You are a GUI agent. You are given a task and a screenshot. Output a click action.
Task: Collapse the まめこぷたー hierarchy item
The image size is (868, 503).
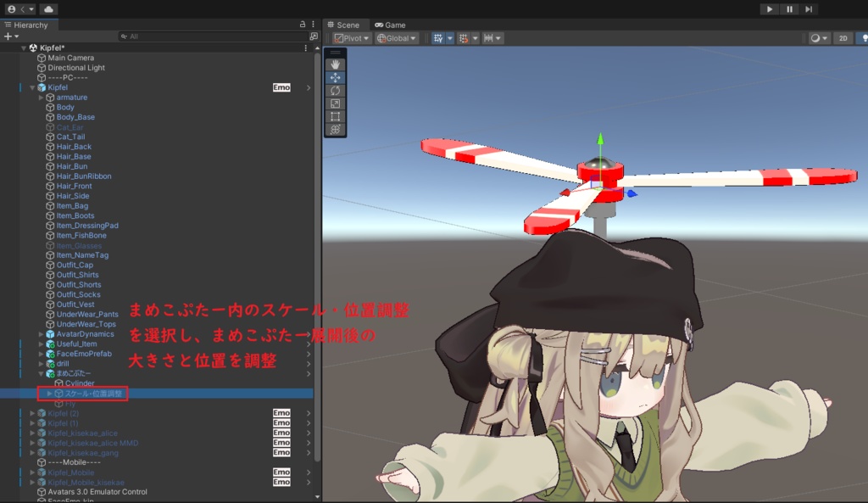[40, 373]
